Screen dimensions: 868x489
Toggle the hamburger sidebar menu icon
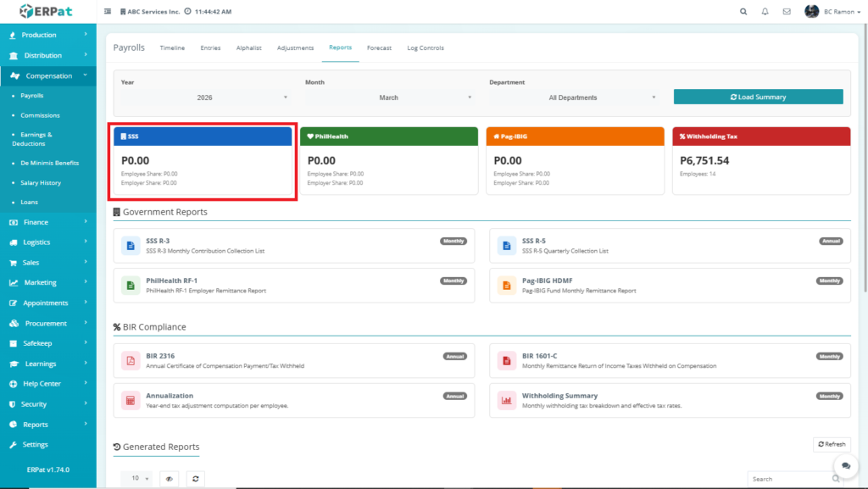click(x=108, y=12)
